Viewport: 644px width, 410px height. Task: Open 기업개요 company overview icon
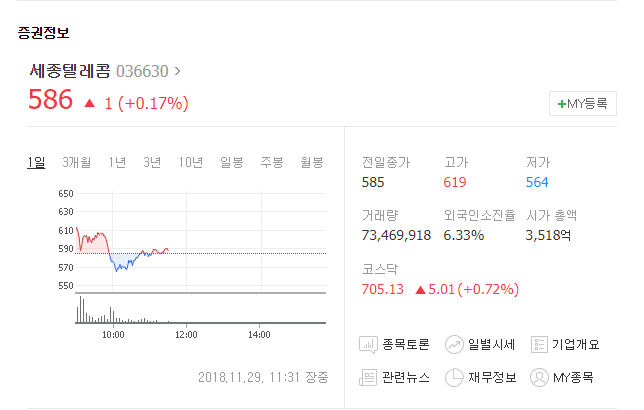tap(539, 345)
